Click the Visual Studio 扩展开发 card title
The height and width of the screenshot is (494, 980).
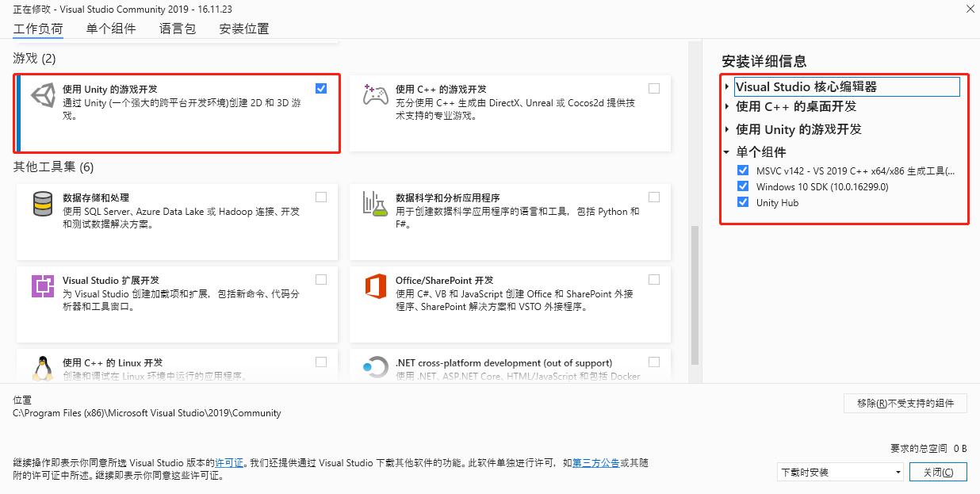pyautogui.click(x=111, y=280)
